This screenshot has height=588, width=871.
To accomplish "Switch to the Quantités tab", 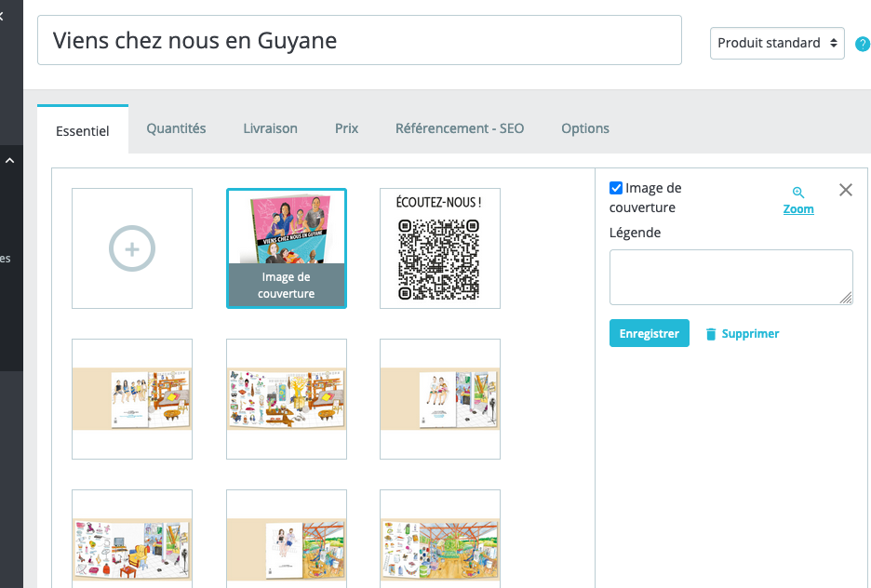I will 176,128.
